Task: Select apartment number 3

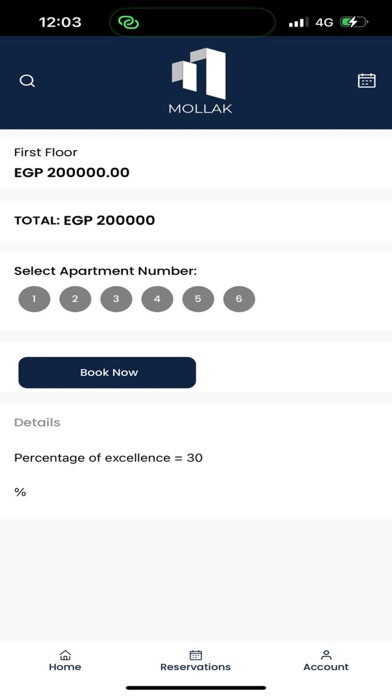Action: [116, 299]
